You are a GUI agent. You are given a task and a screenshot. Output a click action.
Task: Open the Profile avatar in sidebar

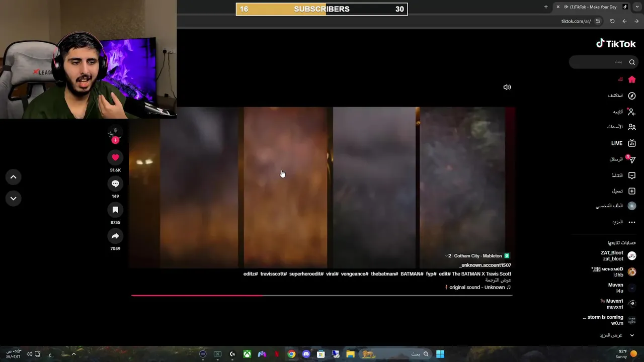(x=632, y=206)
